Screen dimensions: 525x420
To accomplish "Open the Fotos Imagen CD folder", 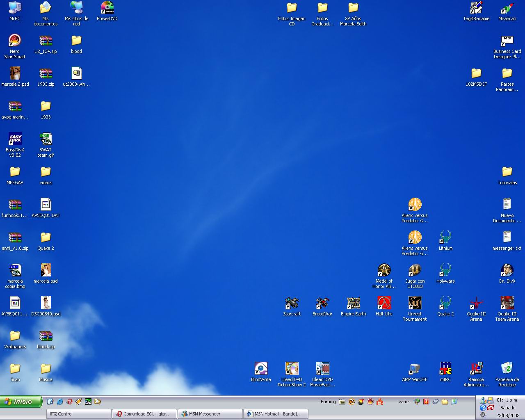I will tap(292, 7).
